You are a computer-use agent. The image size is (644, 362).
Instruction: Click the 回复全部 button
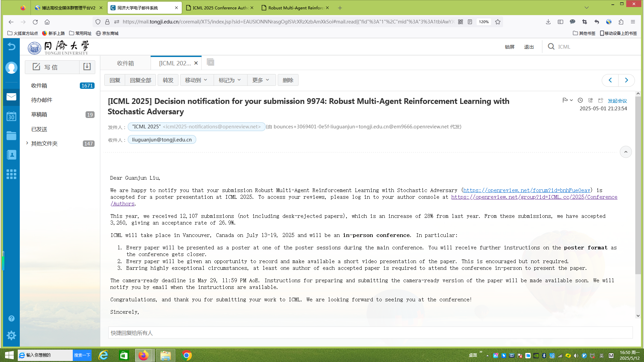pyautogui.click(x=141, y=80)
